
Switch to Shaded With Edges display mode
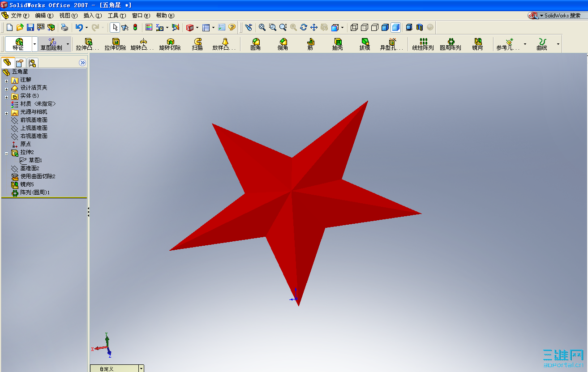385,27
